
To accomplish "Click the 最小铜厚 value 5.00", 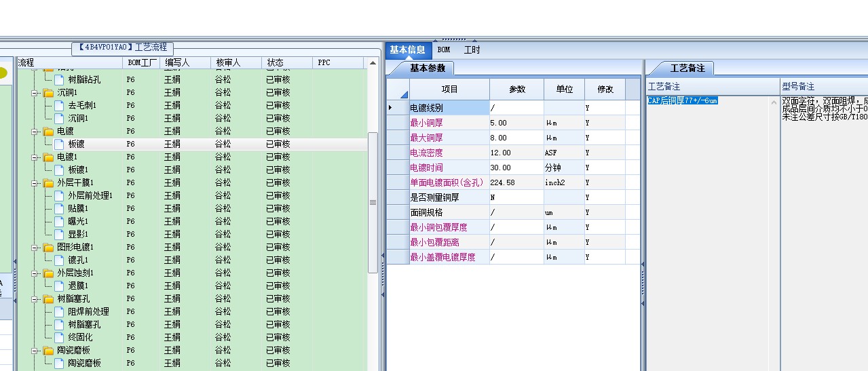I will pyautogui.click(x=516, y=123).
